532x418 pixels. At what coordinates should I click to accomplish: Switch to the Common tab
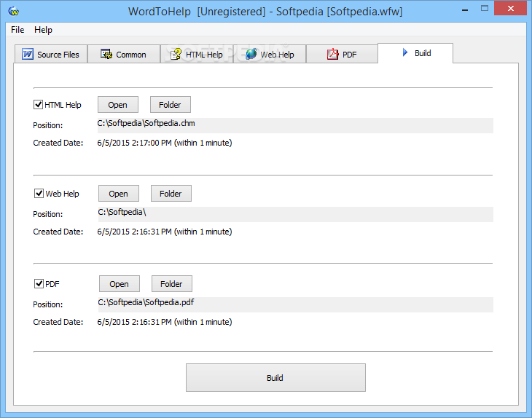[124, 54]
